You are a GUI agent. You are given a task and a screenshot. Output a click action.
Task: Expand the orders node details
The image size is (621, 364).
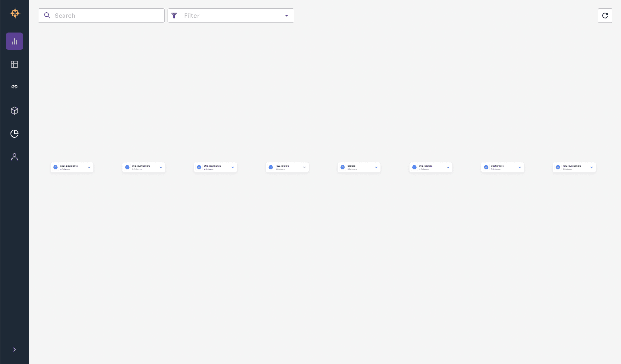[x=376, y=167]
